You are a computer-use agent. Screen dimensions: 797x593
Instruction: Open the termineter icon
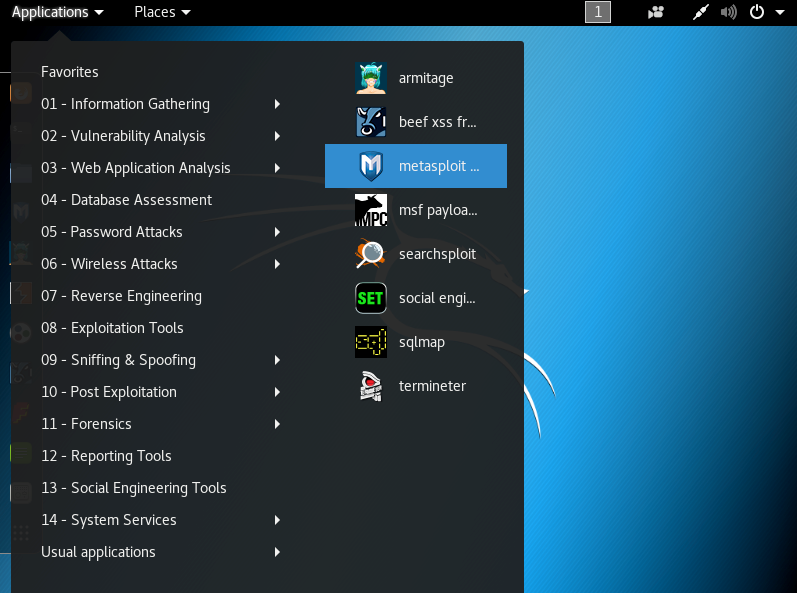(371, 386)
